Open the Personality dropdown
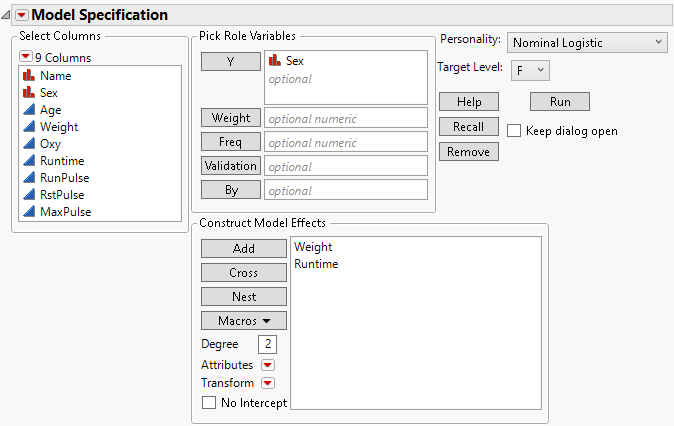Image resolution: width=674 pixels, height=426 pixels. pos(586,42)
